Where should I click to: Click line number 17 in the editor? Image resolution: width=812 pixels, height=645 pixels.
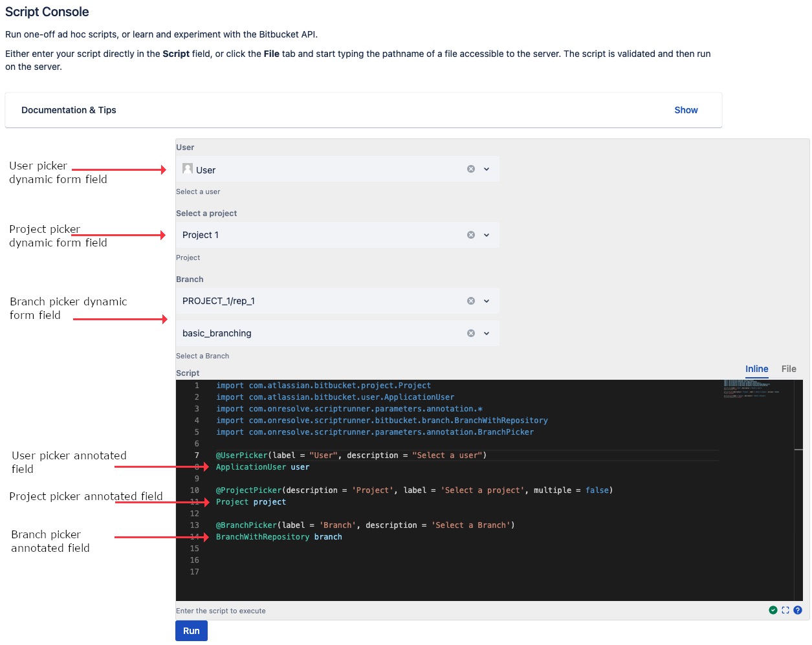tap(194, 572)
